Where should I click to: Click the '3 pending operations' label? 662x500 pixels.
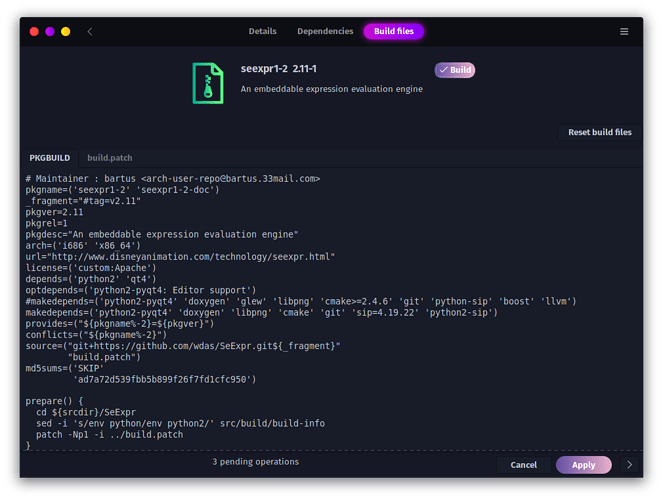pos(255,462)
